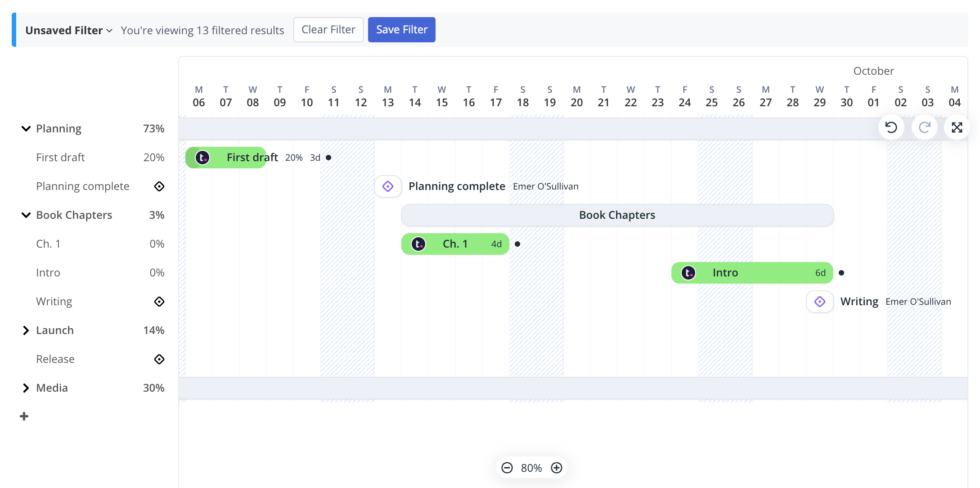The height and width of the screenshot is (488, 980).
Task: Click the Save Filter button
Action: click(x=401, y=30)
